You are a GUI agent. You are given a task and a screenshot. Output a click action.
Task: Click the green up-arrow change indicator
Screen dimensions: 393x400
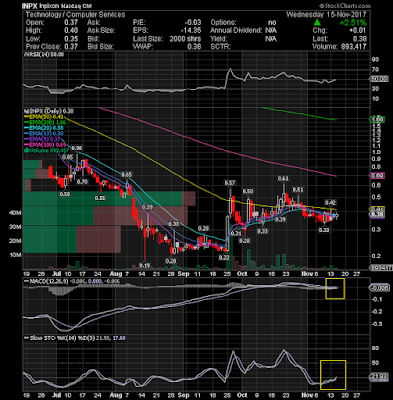pyautogui.click(x=317, y=23)
